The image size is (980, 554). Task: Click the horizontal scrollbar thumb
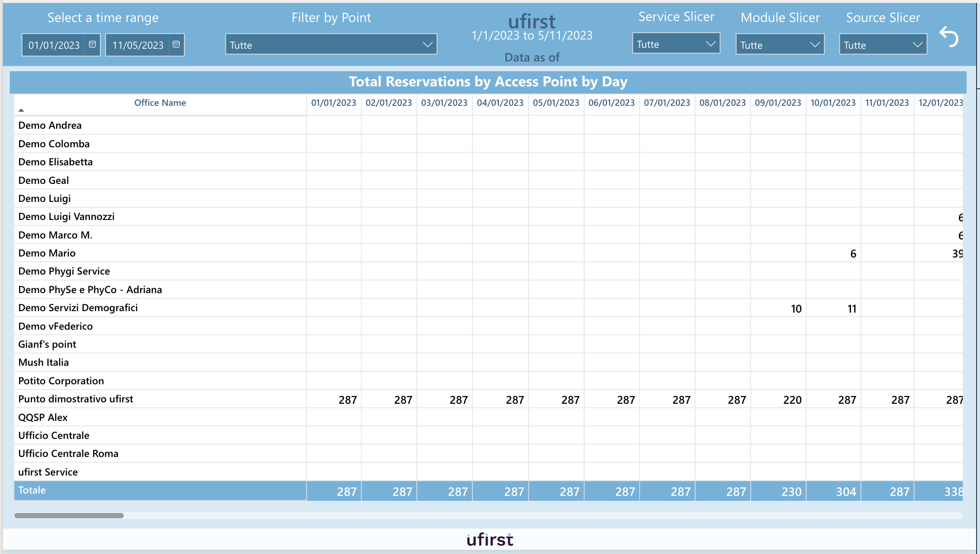tap(69, 515)
